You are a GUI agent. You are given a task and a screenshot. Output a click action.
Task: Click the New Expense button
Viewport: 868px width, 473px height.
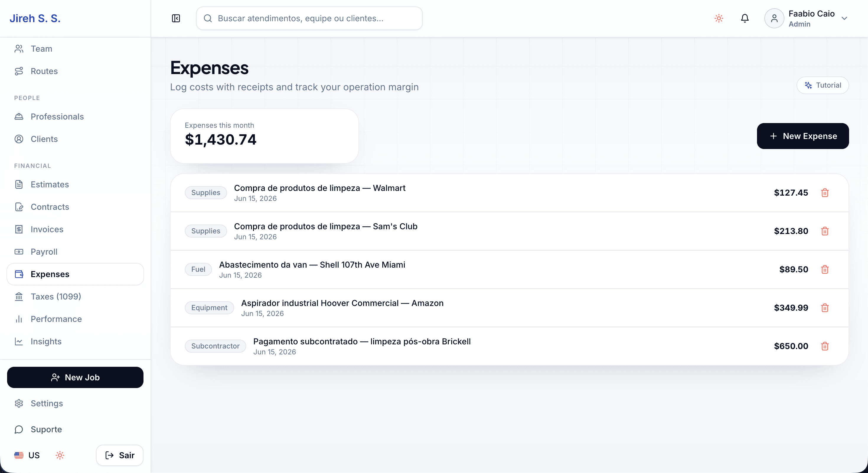(x=803, y=136)
